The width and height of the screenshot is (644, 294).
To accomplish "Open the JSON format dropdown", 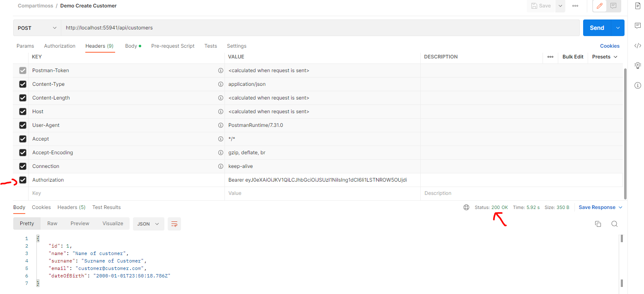I will tap(148, 224).
